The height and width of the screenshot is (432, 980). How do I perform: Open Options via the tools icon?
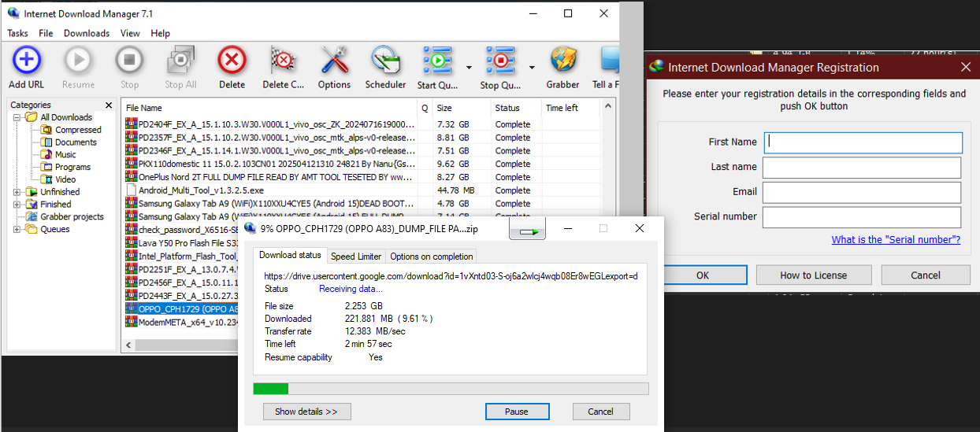click(x=334, y=60)
